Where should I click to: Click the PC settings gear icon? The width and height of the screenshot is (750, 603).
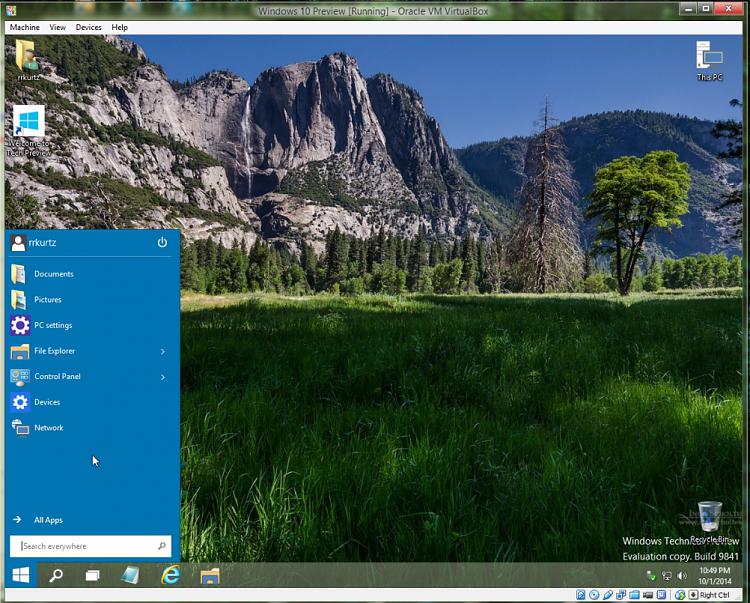point(20,325)
